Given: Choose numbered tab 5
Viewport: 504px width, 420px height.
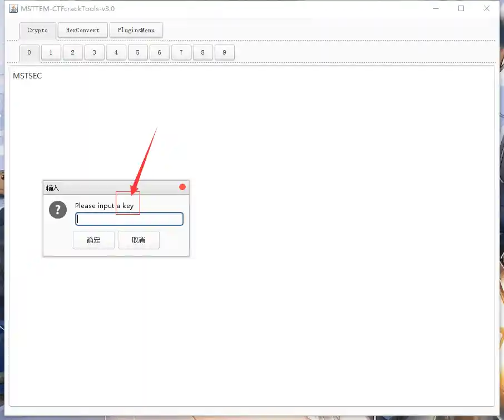Looking at the screenshot, I should tap(137, 52).
